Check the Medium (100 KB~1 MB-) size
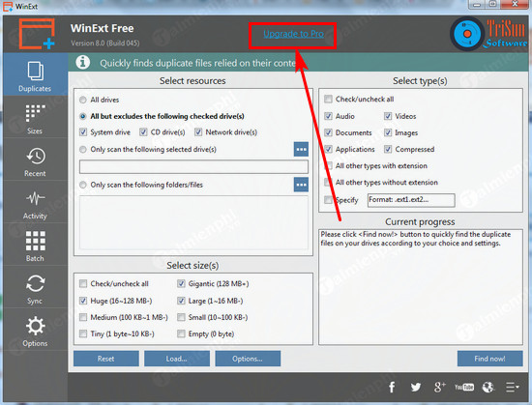 [83, 317]
